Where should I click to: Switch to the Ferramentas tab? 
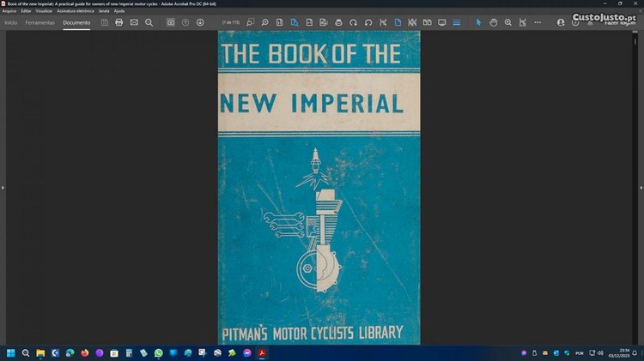pyautogui.click(x=40, y=22)
